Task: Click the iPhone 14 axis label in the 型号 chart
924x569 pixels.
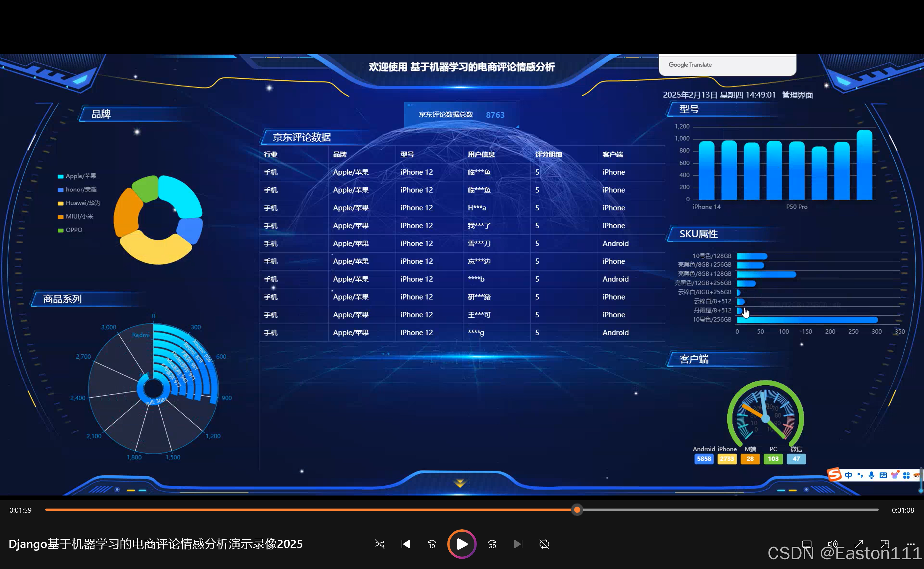Action: pos(706,207)
